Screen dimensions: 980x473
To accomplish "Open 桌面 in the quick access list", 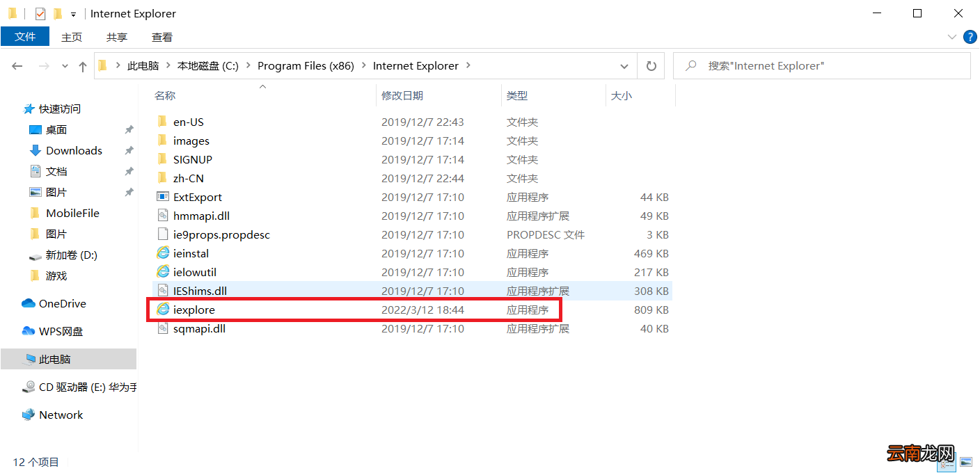I will point(56,129).
